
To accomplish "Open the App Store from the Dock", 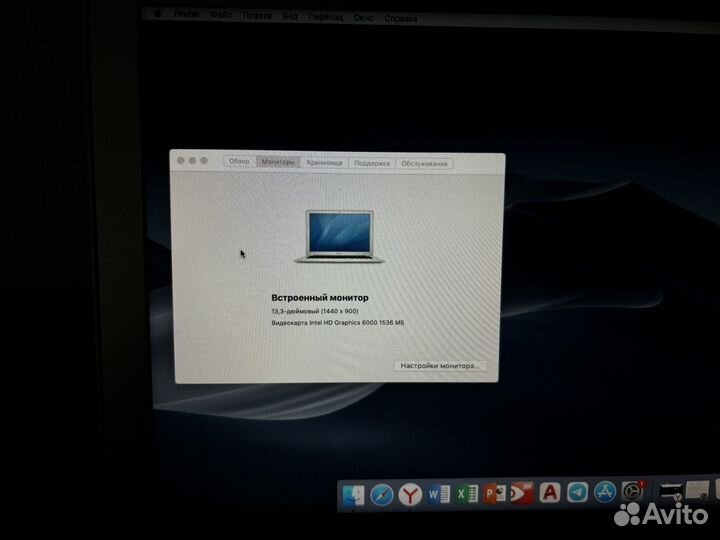I will click(605, 492).
